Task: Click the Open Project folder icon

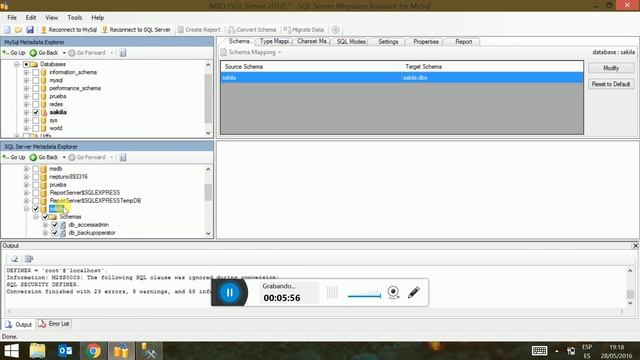Action: pos(18,30)
